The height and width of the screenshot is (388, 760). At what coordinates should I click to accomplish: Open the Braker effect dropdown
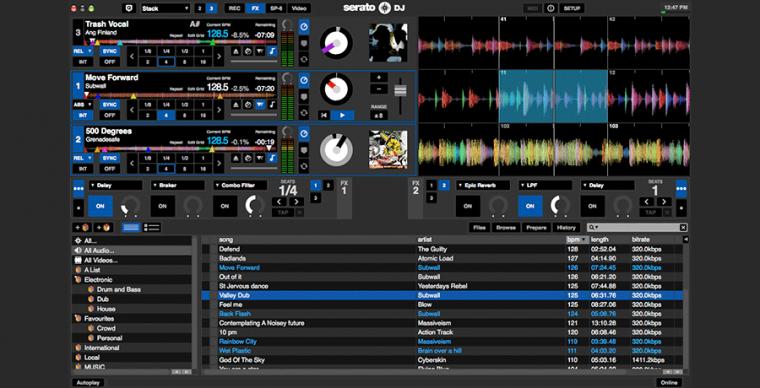point(177,186)
